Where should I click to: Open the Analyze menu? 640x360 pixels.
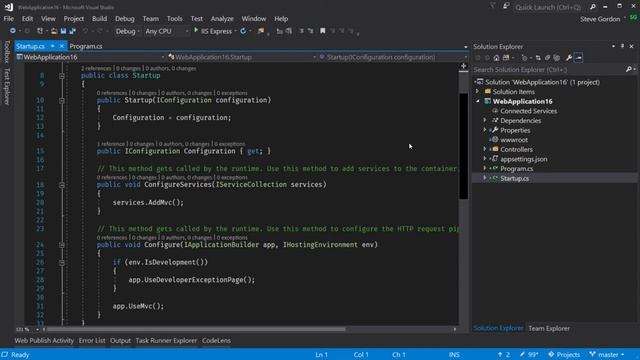[222, 19]
